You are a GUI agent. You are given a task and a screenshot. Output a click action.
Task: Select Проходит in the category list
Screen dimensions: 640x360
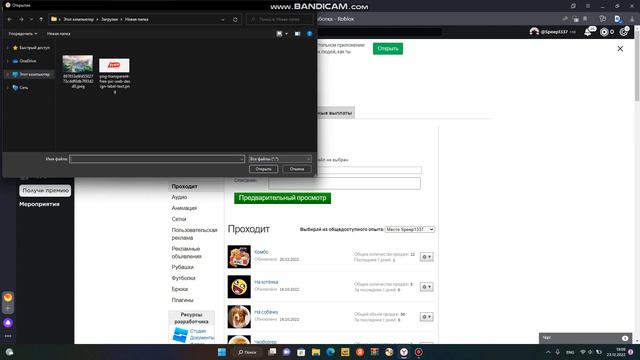(184, 186)
